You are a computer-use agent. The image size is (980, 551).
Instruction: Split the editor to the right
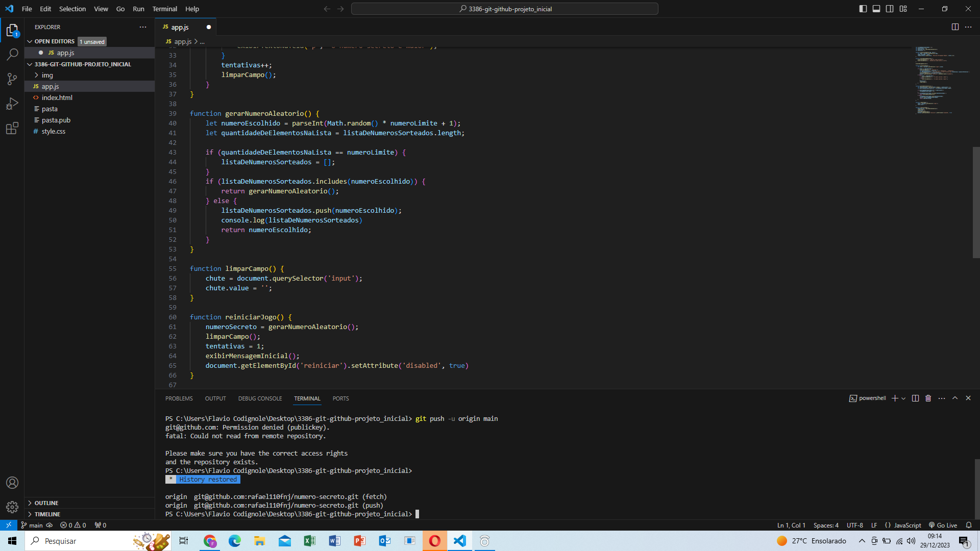pyautogui.click(x=955, y=27)
